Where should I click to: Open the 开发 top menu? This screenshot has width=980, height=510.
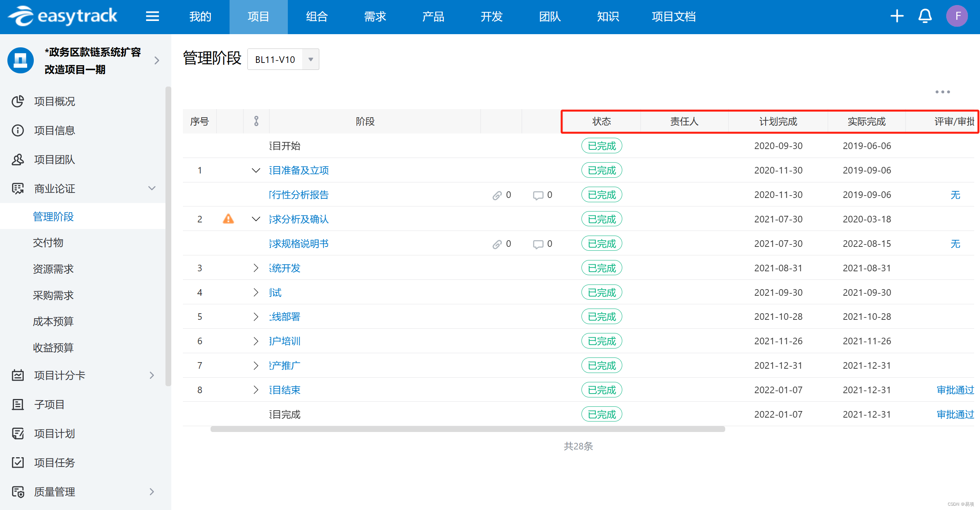pos(491,16)
